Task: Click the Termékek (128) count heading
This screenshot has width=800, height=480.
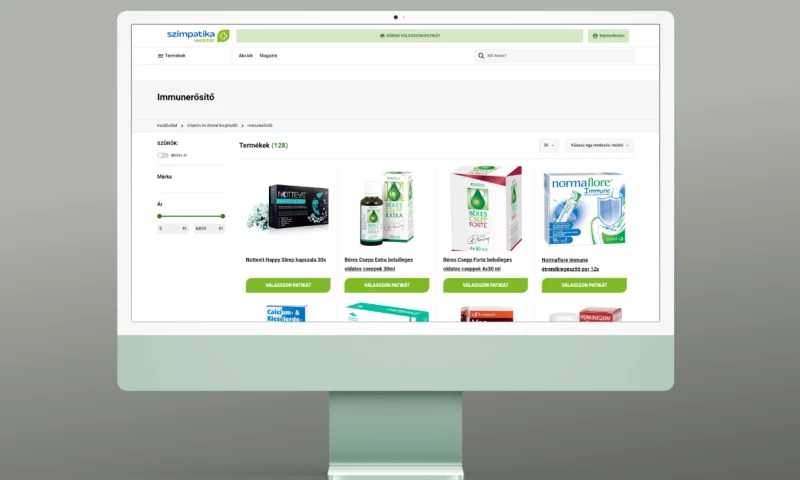Action: pyautogui.click(x=263, y=145)
